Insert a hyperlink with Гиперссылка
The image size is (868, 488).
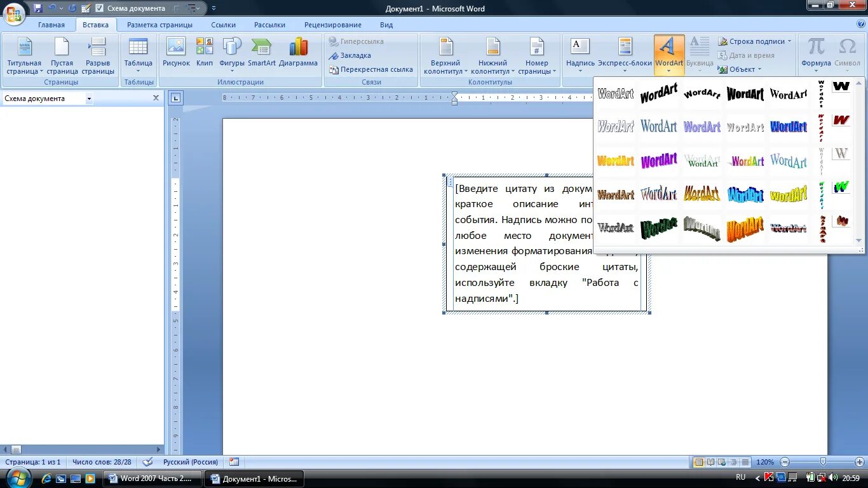(358, 41)
